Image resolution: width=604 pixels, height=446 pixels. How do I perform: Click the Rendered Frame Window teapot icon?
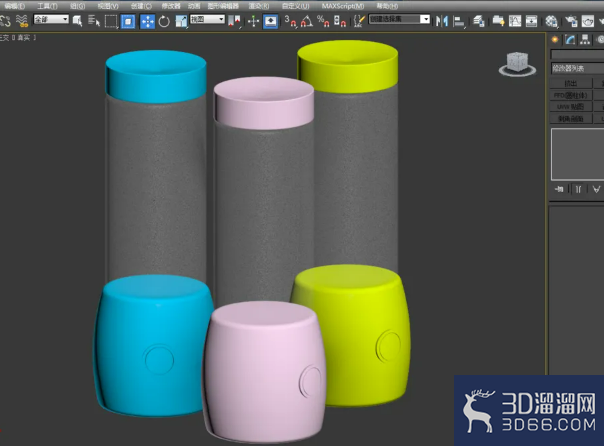(x=588, y=21)
